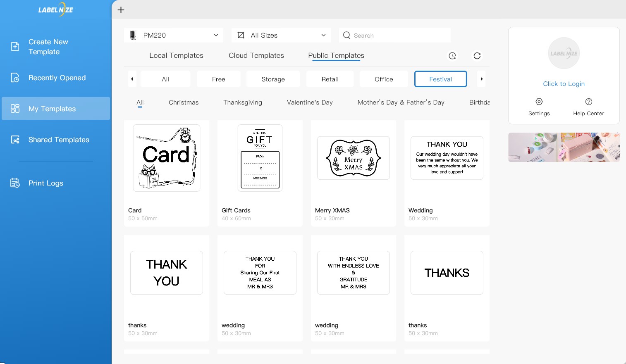The image size is (626, 364).
Task: Click the Create New Template icon
Action: tap(15, 47)
